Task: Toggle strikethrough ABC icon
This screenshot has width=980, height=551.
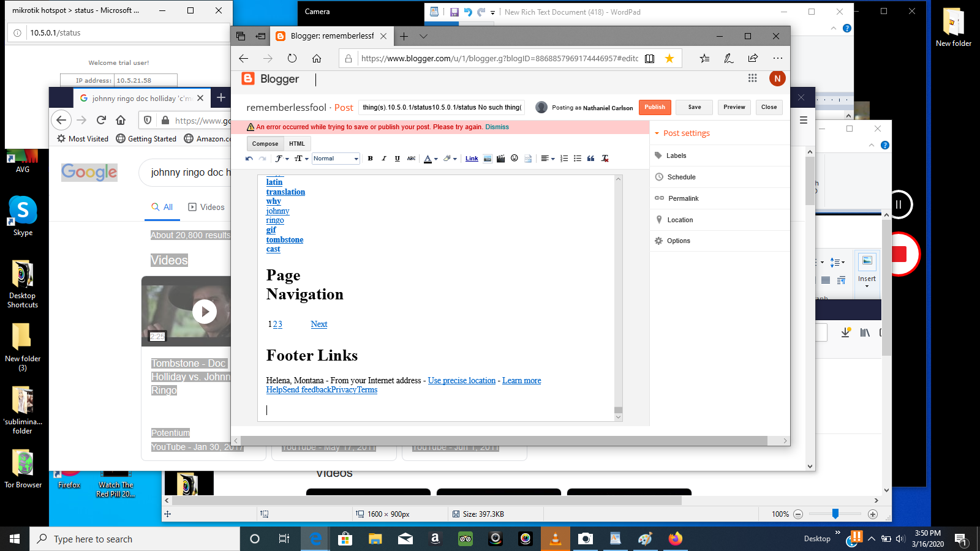Action: coord(411,159)
